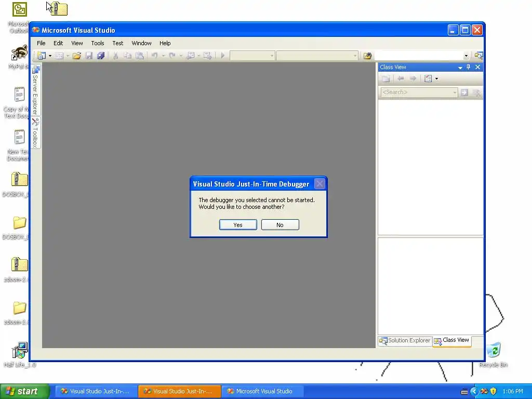This screenshot has width=532, height=399.
Task: Switch to the Solution Explorer tab
Action: pyautogui.click(x=405, y=341)
